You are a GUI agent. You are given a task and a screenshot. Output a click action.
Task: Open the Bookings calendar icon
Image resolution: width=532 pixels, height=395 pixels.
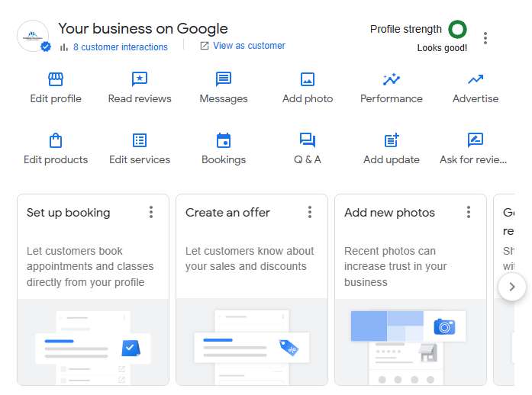coord(224,140)
